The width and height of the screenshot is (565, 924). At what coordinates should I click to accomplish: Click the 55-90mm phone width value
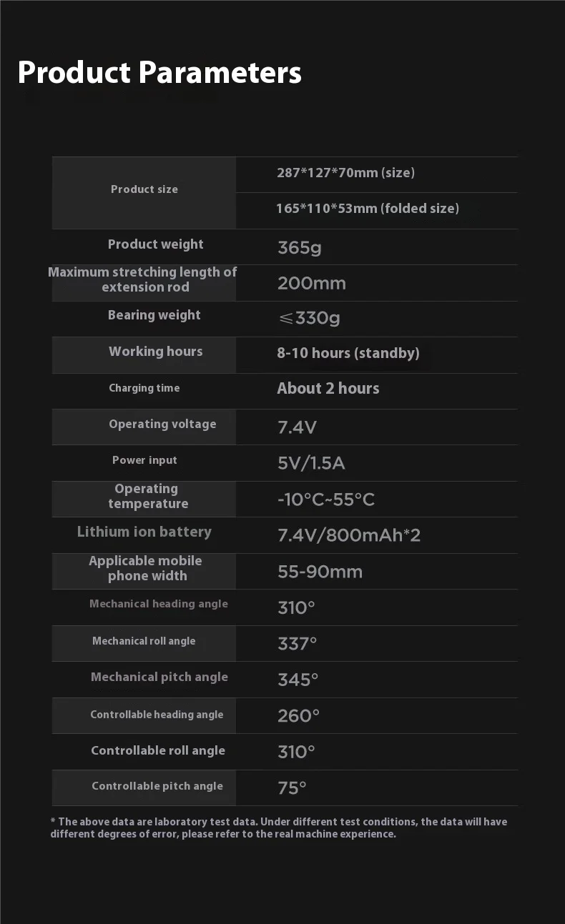coord(320,572)
